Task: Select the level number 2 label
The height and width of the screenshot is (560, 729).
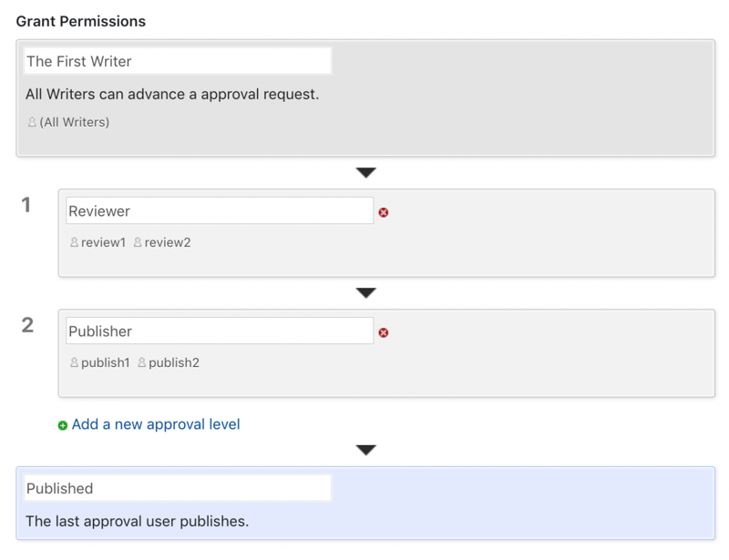Action: click(x=27, y=325)
